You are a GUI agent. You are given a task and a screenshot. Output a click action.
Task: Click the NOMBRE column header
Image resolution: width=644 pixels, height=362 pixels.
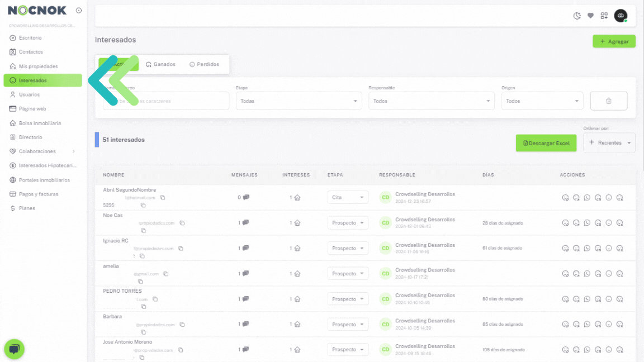113,175
